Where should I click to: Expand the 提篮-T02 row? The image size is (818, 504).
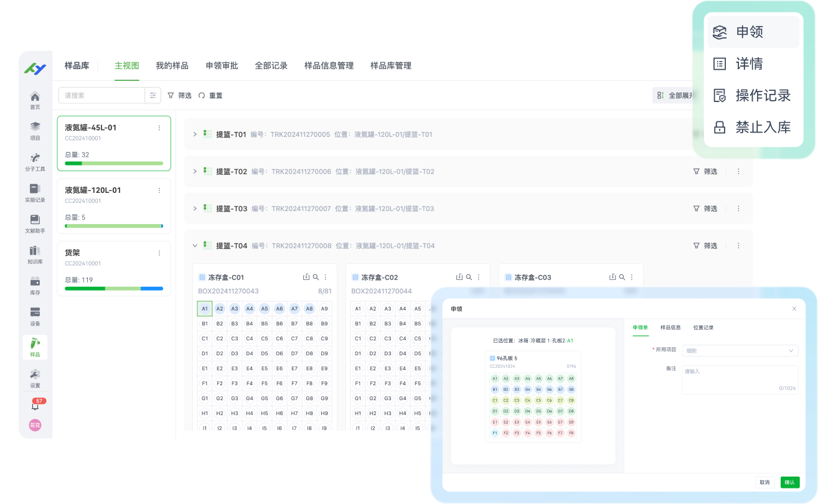[x=195, y=172]
